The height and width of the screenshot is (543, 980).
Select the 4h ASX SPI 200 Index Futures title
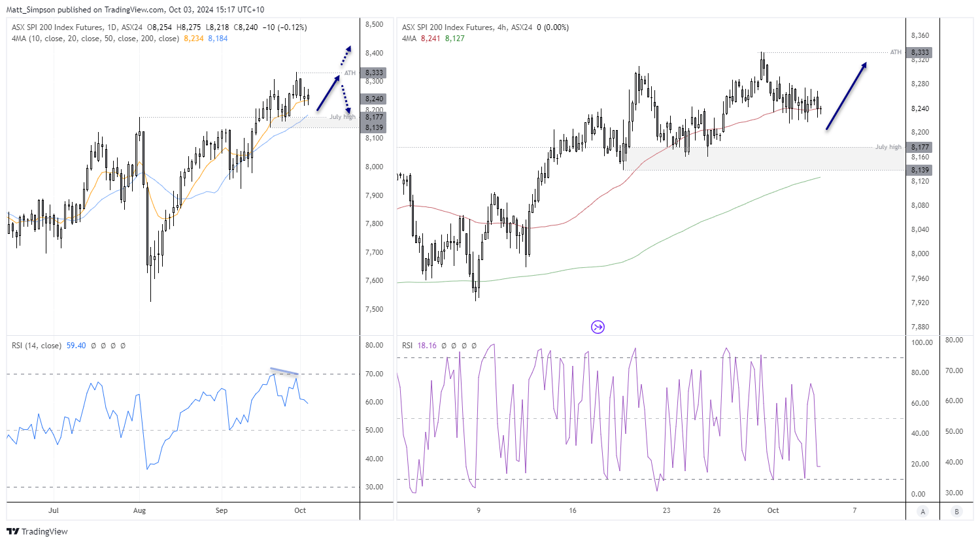click(x=467, y=27)
